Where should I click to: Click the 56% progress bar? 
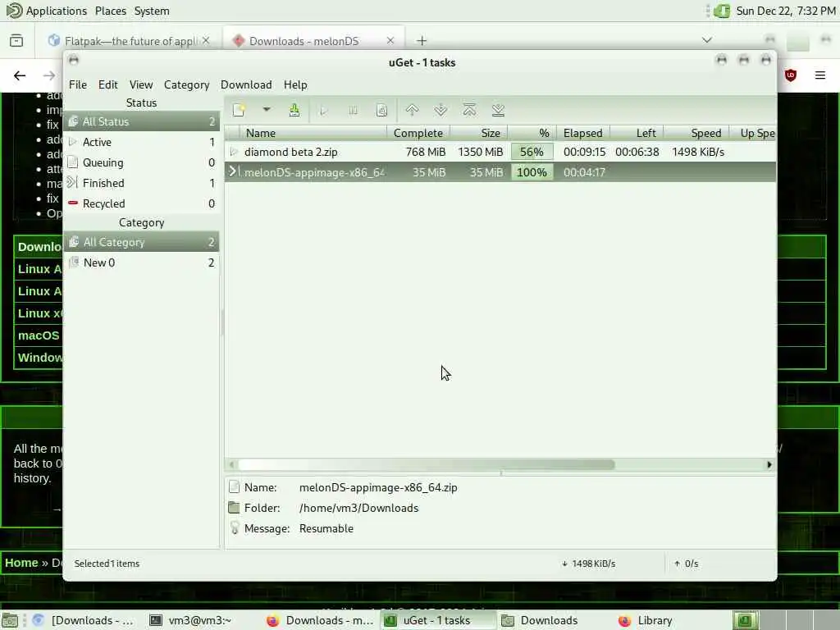(x=532, y=152)
